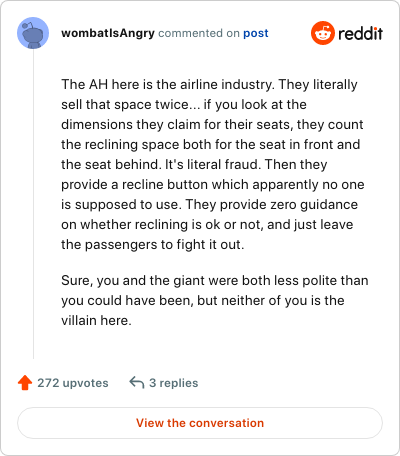Click the orange upvote arrow
Viewport: 400px width, 456px height.
pyautogui.click(x=25, y=383)
